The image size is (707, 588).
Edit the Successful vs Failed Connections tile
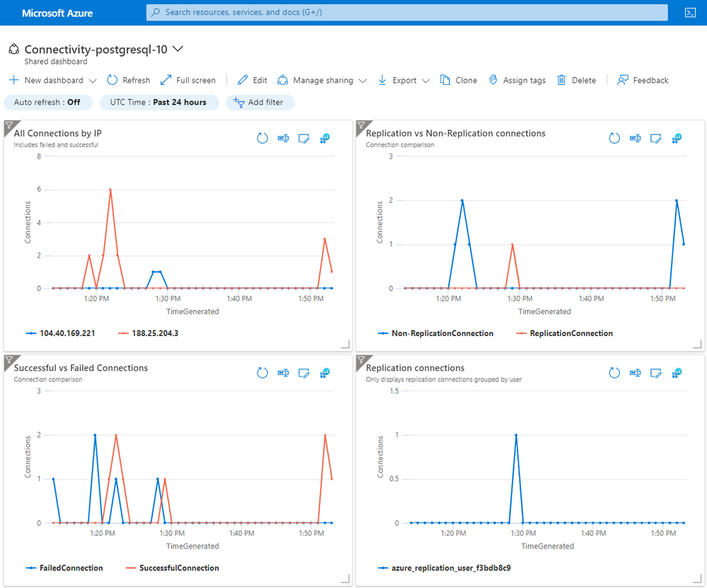click(x=304, y=373)
